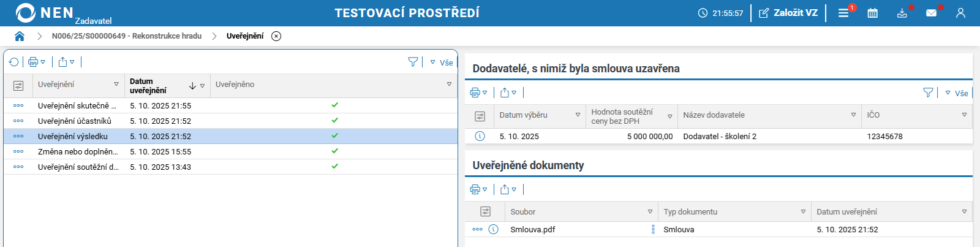
Task: Open the downloads icon in header
Action: click(x=902, y=13)
